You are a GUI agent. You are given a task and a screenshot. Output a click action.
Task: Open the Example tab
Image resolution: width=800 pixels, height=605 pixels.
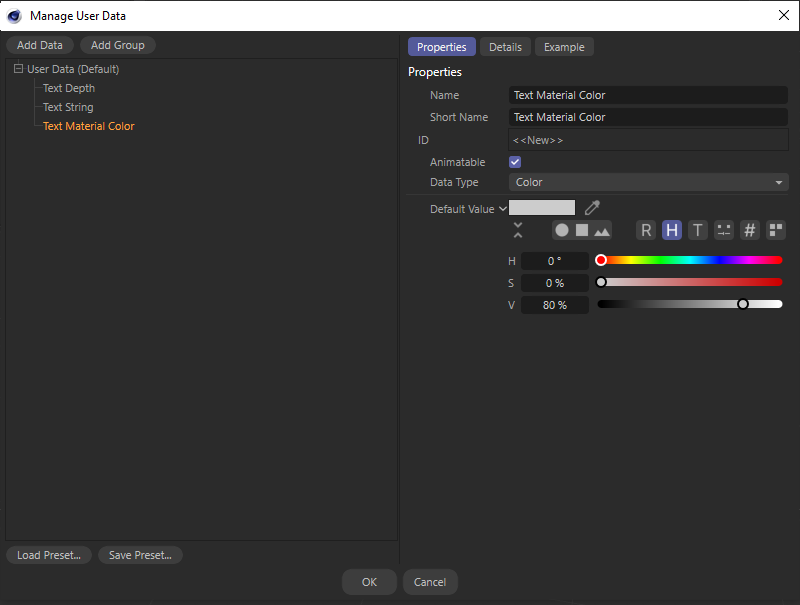pos(564,46)
